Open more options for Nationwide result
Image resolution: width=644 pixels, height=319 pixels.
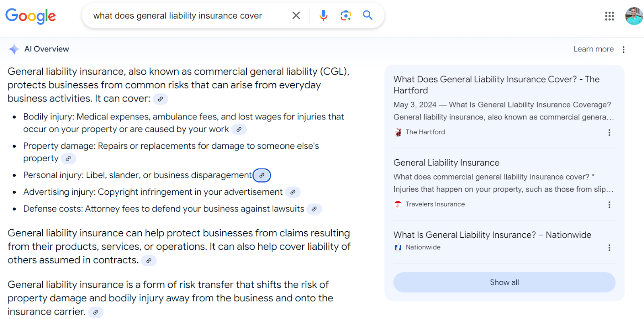(x=609, y=248)
